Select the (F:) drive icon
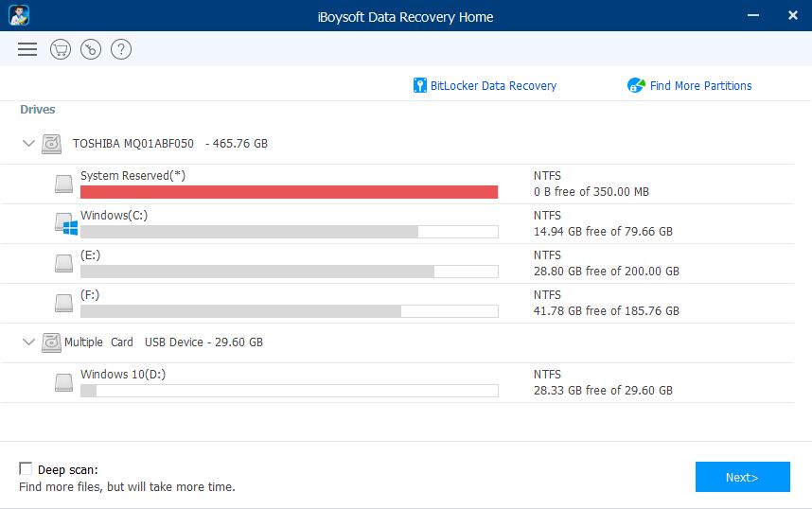The height and width of the screenshot is (509, 812). coord(63,303)
